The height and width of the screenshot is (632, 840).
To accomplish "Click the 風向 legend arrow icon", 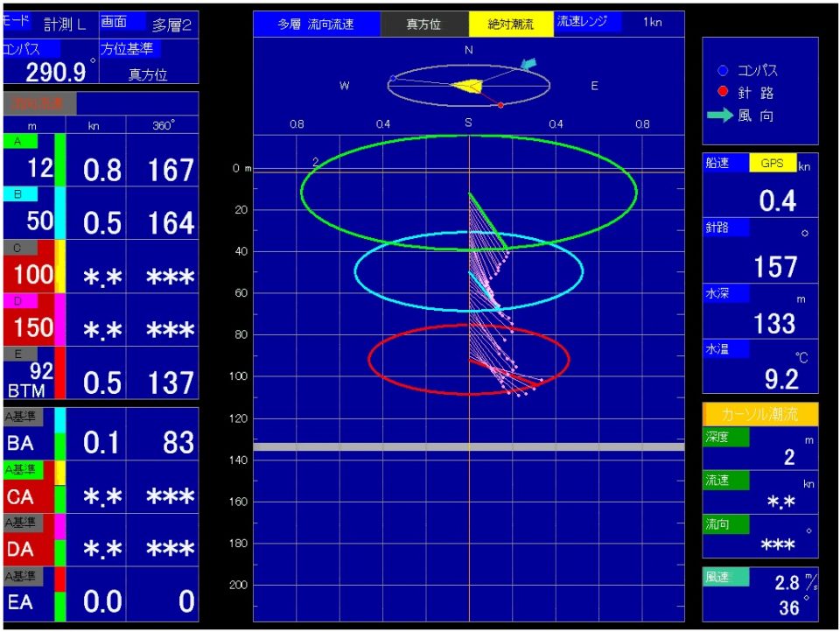I will [720, 115].
